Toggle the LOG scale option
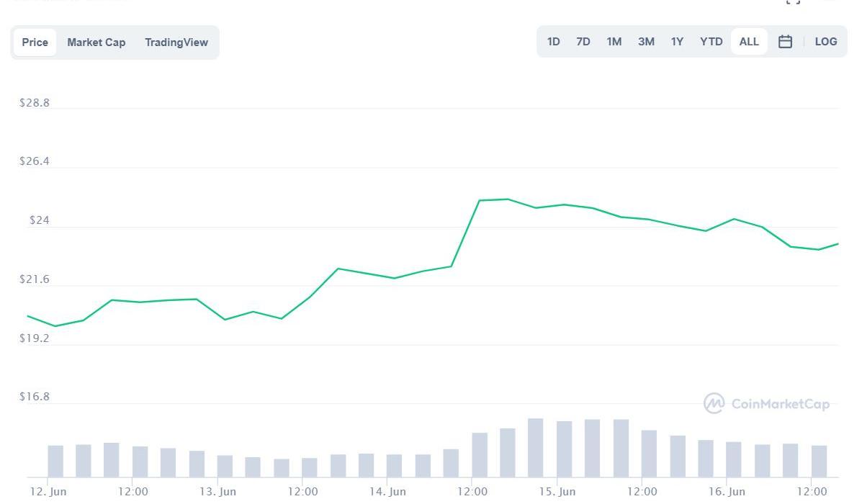Viewport: 862px width, 504px height. [825, 42]
